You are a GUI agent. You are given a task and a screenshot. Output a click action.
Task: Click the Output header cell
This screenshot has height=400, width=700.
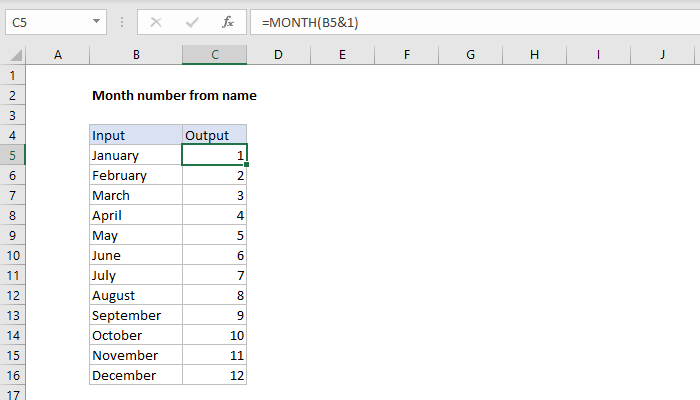[214, 135]
